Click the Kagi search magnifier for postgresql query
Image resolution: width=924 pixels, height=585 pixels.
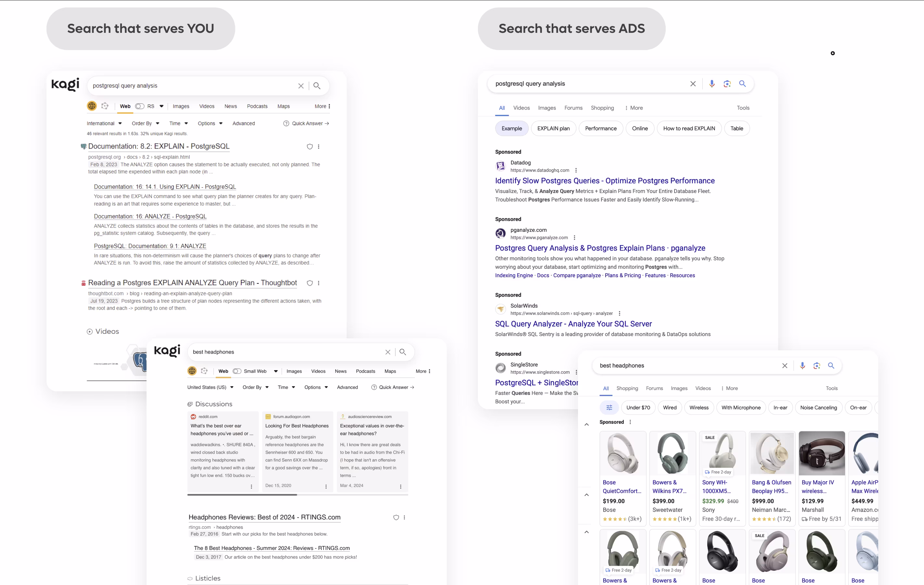pos(316,85)
